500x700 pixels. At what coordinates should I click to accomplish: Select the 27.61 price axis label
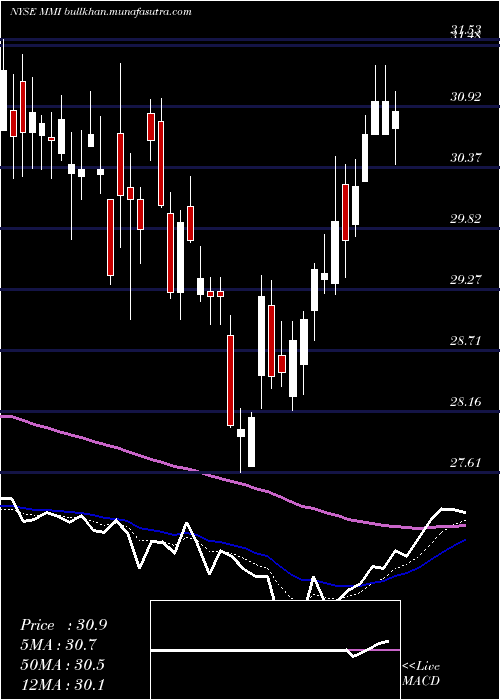(x=466, y=462)
